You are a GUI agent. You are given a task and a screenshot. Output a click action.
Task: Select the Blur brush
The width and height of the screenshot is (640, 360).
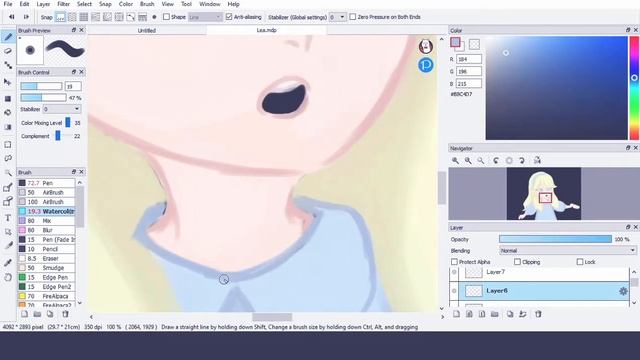46,230
